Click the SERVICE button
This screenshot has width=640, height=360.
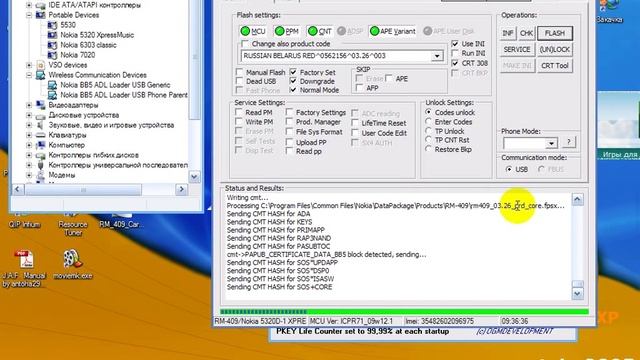(x=517, y=49)
